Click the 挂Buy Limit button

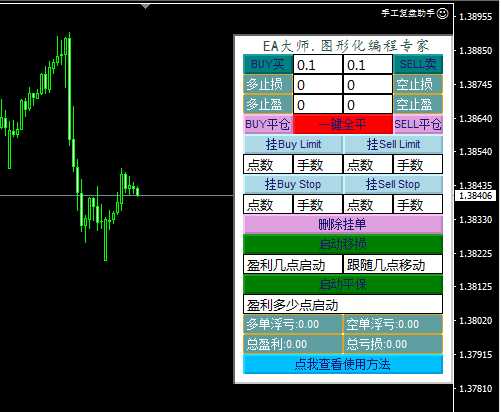click(293, 144)
